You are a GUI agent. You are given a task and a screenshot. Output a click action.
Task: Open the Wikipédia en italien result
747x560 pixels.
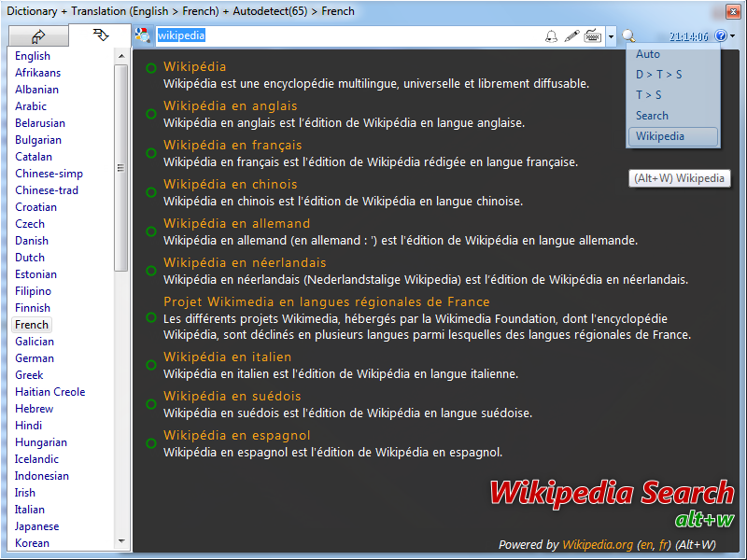[228, 357]
